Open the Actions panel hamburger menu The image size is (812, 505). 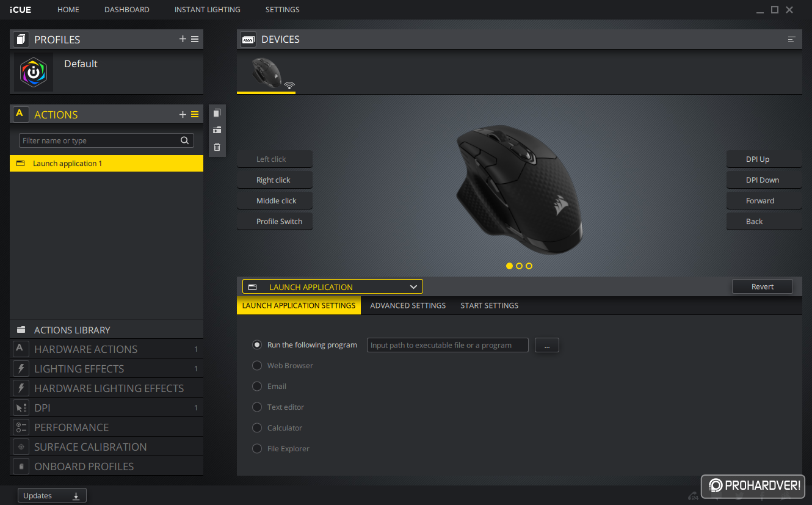point(195,114)
